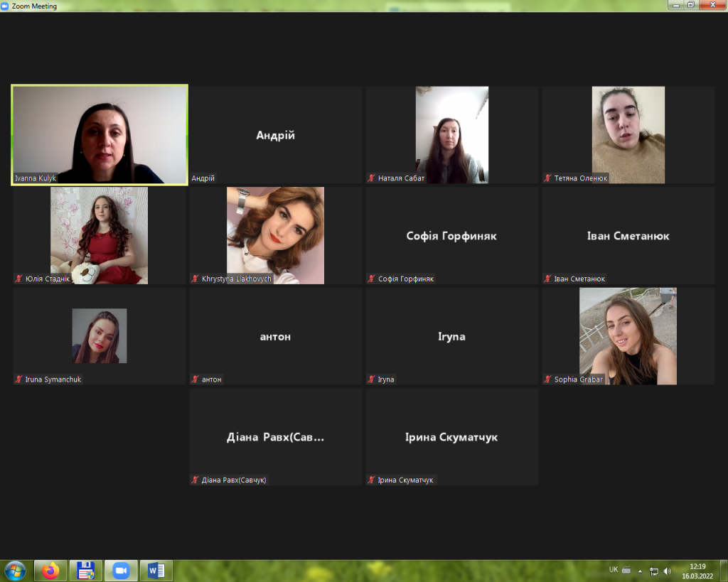Click muted mic icon beside Наталя Сабат
Screen dimensions: 728x582
(371, 178)
